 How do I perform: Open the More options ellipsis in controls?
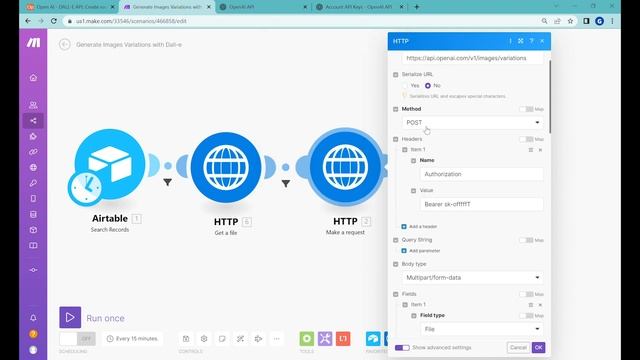point(277,338)
